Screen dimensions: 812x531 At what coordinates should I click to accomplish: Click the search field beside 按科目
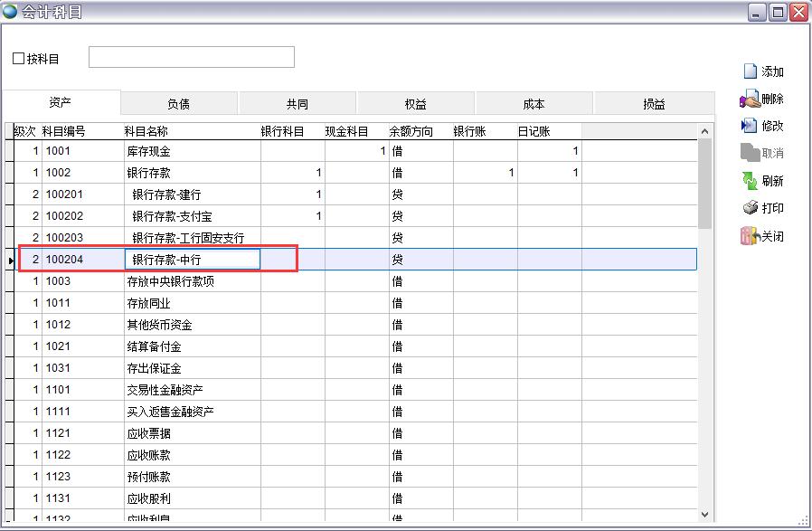[191, 57]
